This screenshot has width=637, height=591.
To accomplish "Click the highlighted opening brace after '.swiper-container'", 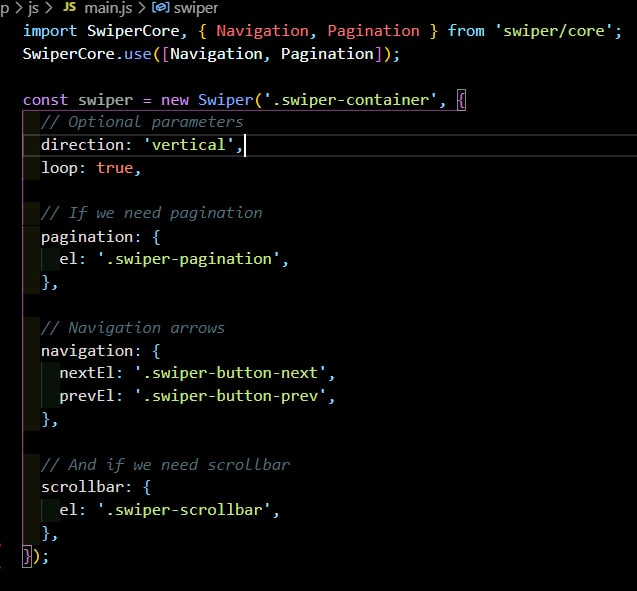I will [x=461, y=100].
